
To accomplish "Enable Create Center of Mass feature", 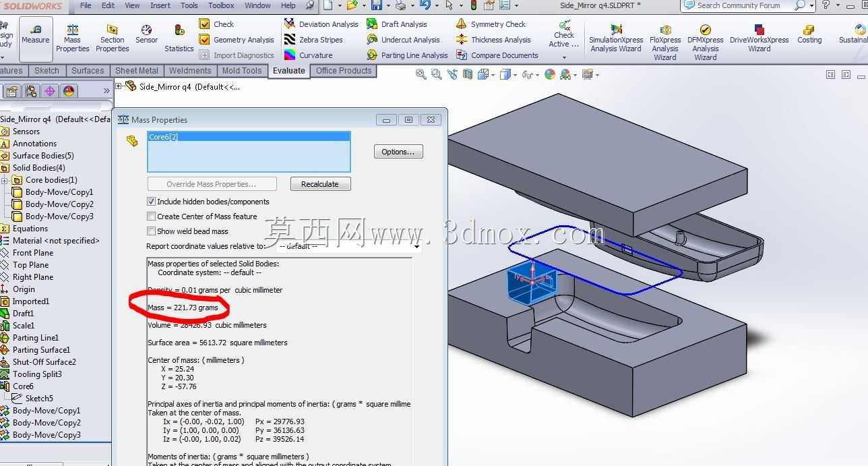I will tap(152, 216).
